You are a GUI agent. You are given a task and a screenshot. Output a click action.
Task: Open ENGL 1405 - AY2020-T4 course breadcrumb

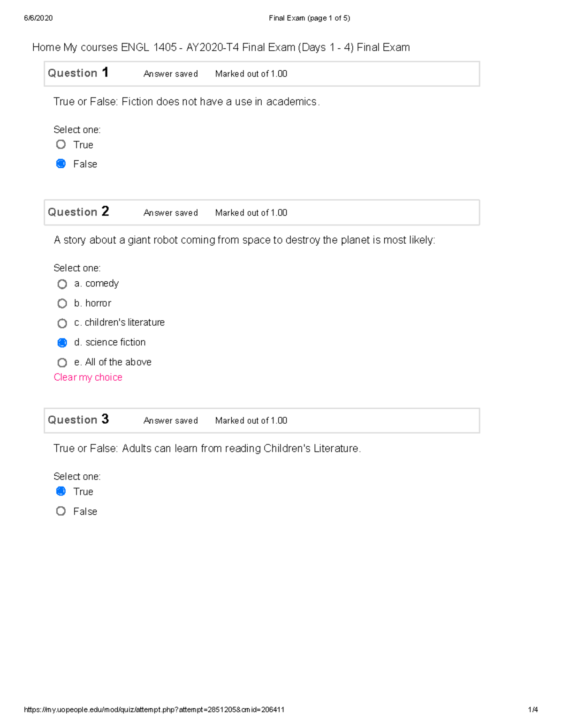(x=180, y=47)
